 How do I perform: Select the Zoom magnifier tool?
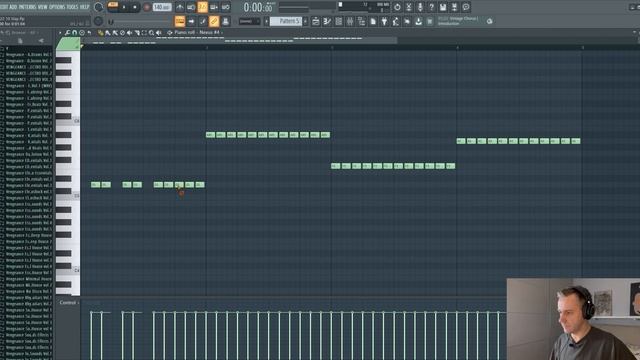coord(151,33)
